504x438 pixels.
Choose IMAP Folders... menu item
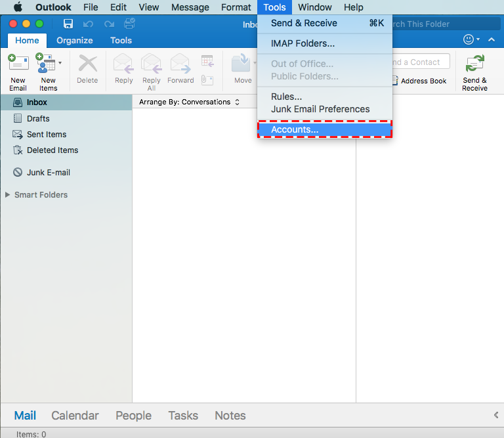pos(325,43)
